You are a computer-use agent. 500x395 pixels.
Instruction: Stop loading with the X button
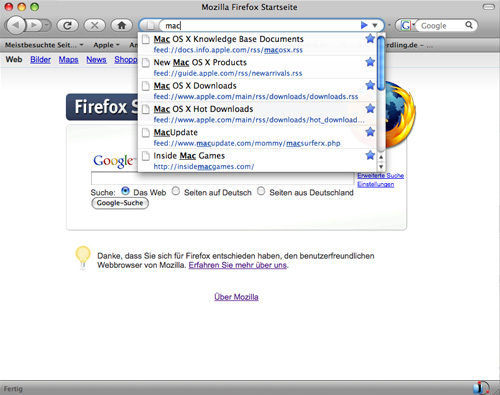[95, 25]
